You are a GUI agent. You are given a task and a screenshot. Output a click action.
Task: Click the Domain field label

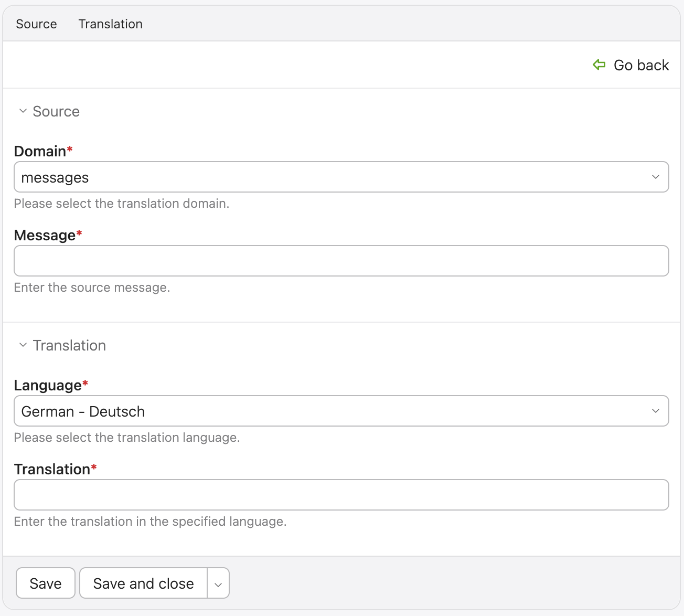point(40,151)
